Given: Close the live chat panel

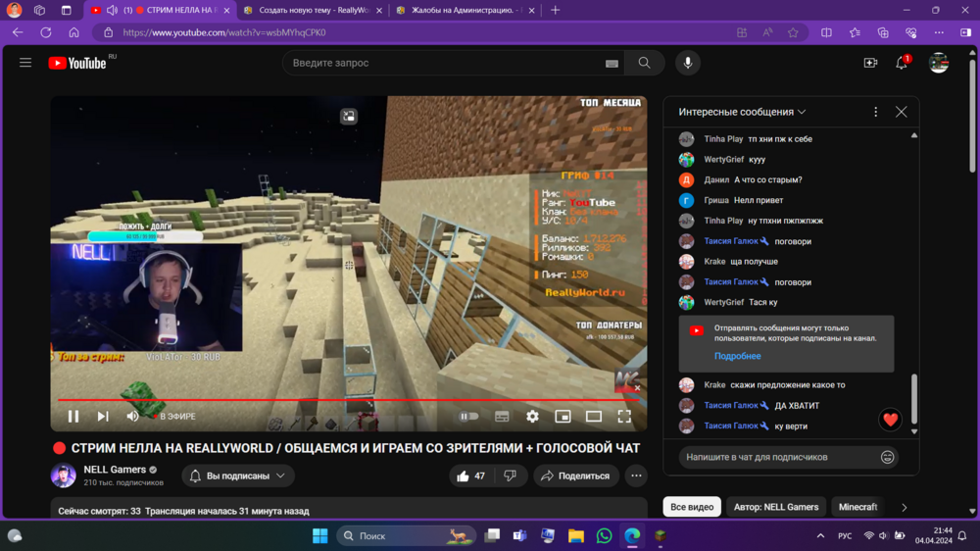Looking at the screenshot, I should [901, 112].
